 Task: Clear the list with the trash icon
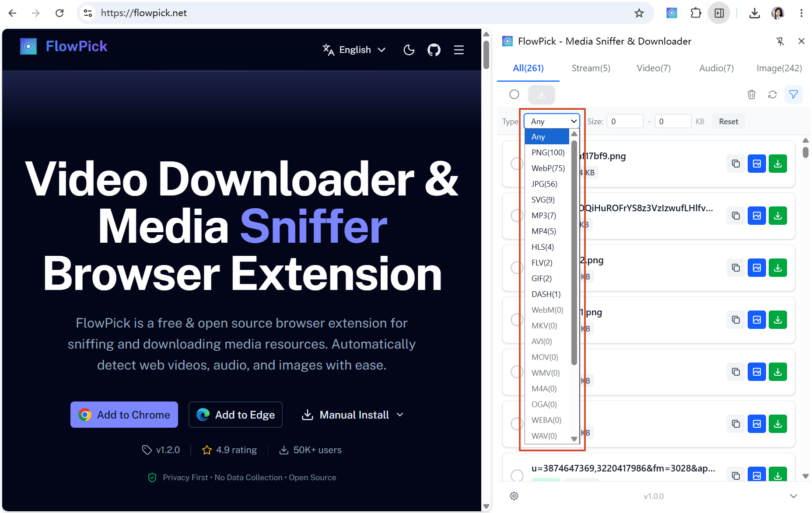pos(752,94)
